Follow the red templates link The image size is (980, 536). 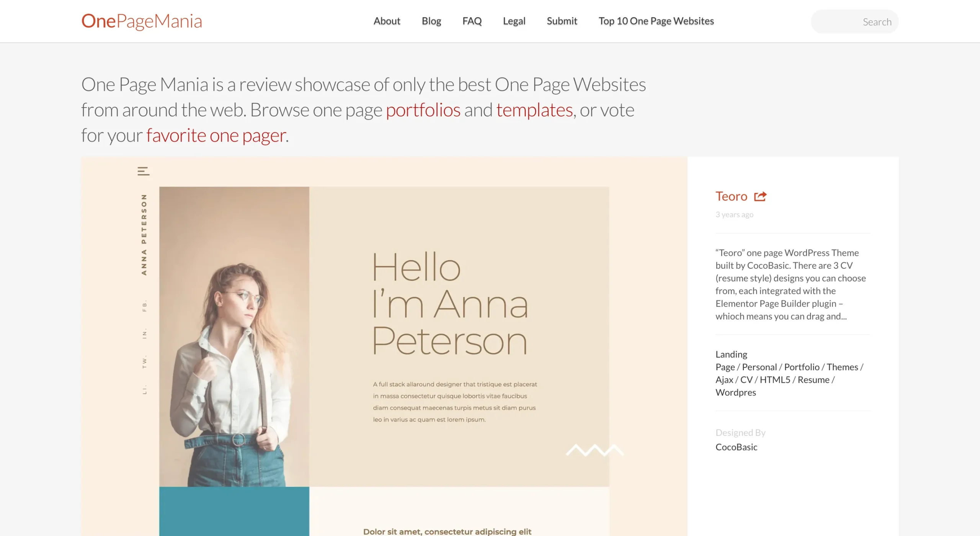tap(534, 110)
